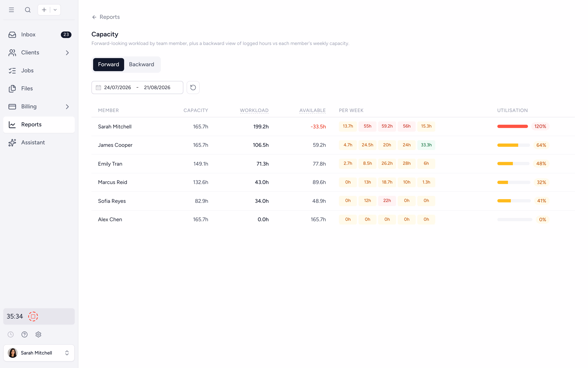This screenshot has width=588, height=368.
Task: Go to Jobs in sidebar
Action: 39,71
